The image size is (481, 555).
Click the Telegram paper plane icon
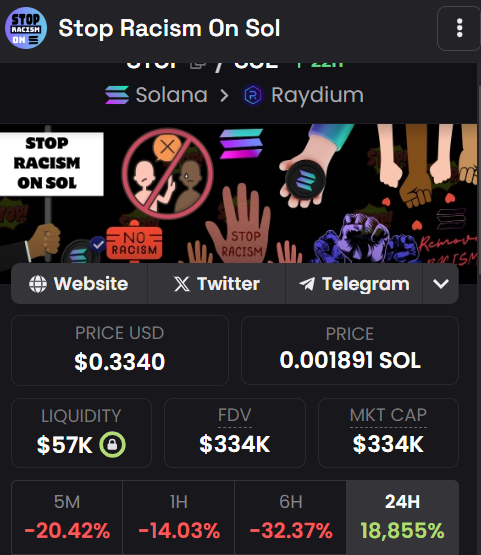click(x=307, y=284)
